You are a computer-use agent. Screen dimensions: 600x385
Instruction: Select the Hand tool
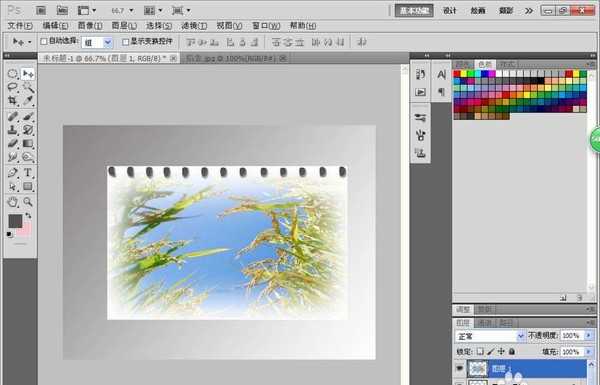[13, 201]
